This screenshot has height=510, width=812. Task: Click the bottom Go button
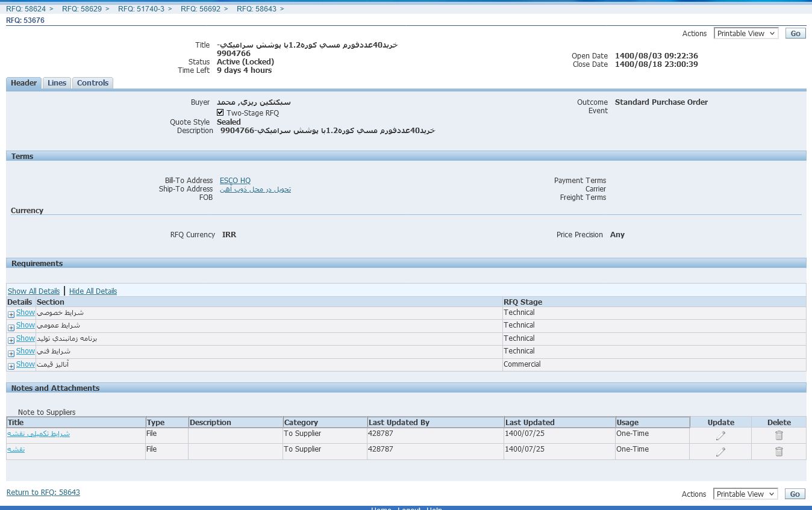tap(795, 494)
